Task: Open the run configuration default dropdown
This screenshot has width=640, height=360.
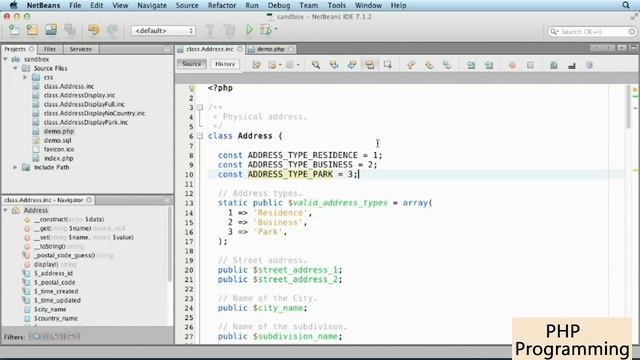Action: click(163, 31)
